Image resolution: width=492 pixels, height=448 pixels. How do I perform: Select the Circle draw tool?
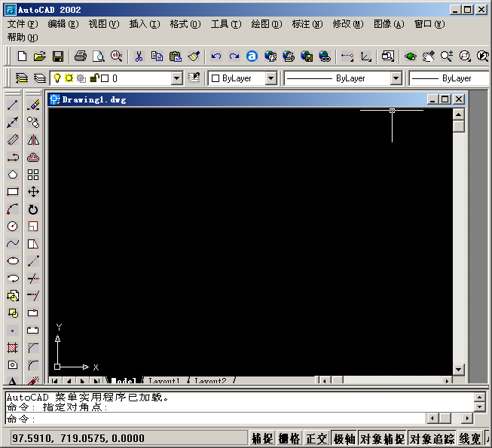pos(13,227)
